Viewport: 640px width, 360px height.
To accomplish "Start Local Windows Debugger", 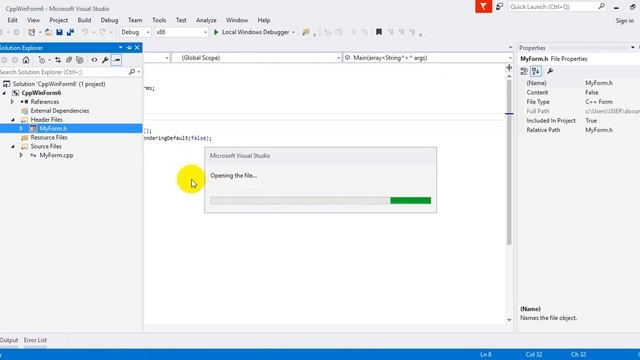I will [252, 32].
